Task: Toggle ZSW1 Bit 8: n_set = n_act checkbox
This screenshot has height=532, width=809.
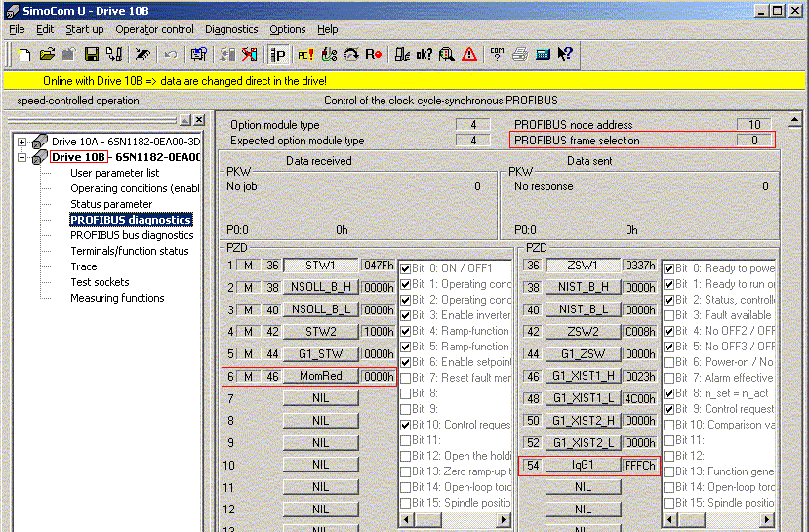Action: pos(669,393)
